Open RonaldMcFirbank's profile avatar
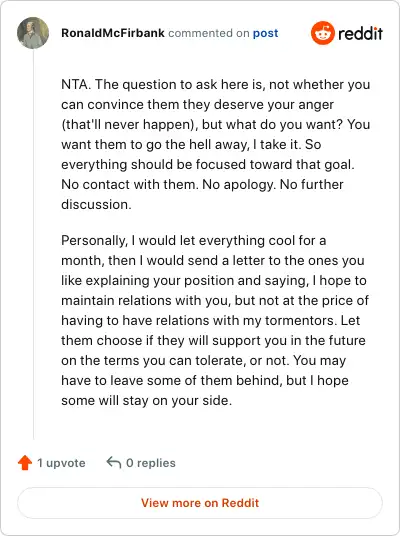 coord(33,33)
